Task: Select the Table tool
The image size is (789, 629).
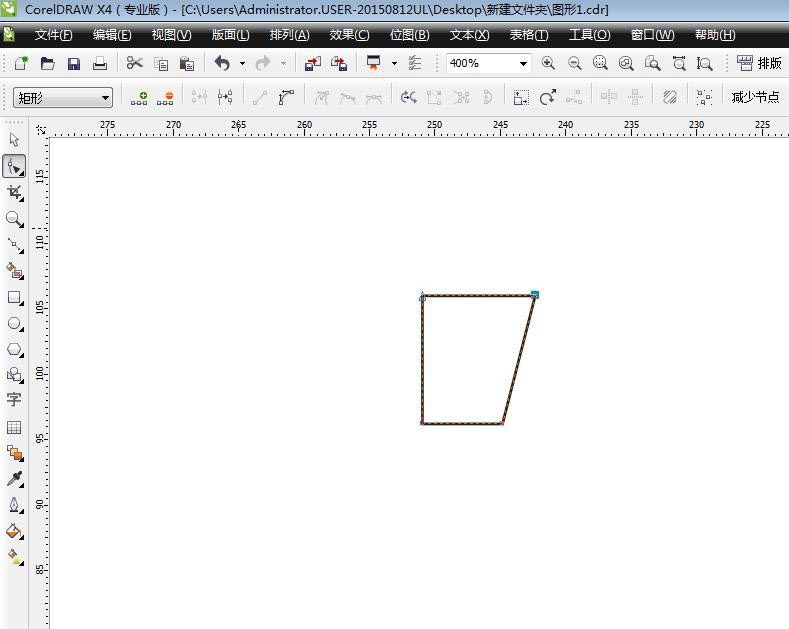Action: coord(14,427)
